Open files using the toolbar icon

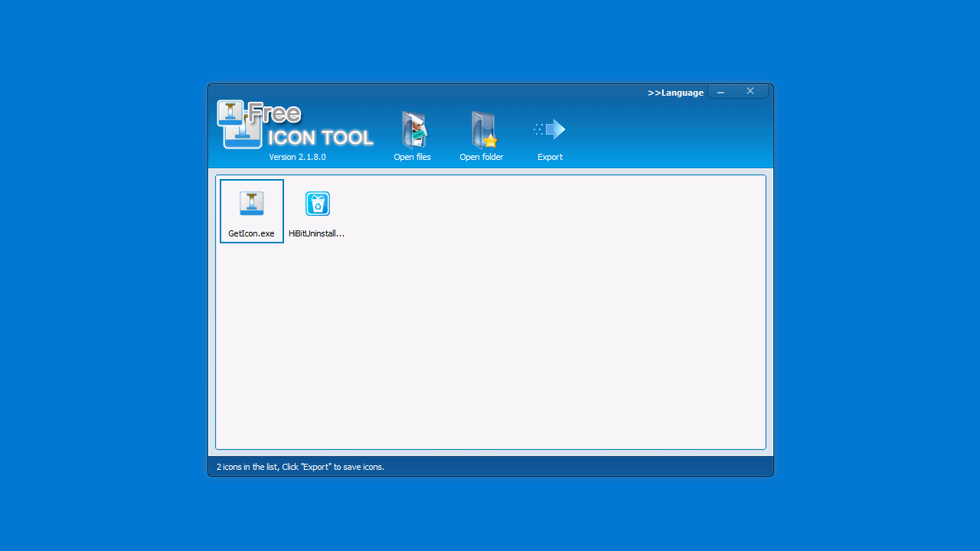tap(413, 130)
